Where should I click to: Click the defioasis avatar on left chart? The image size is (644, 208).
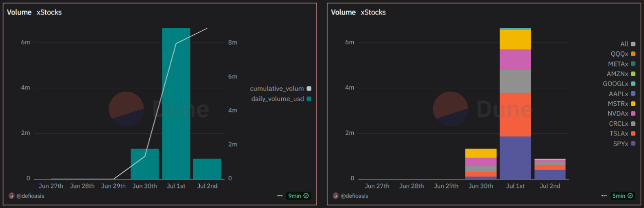point(12,195)
